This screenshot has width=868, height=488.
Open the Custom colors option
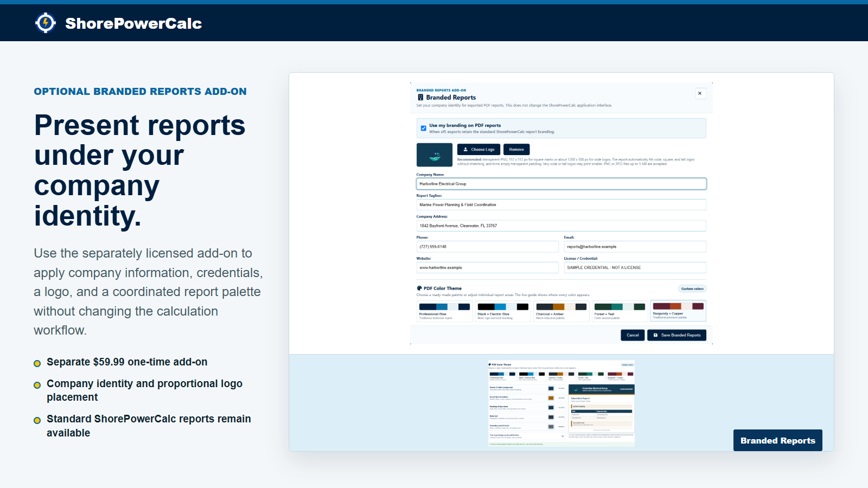point(692,289)
